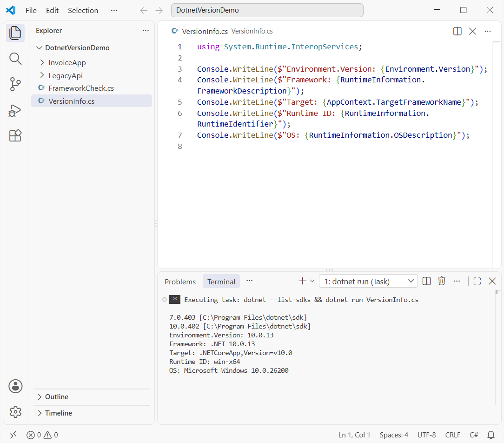Open the Edit menu
The height and width of the screenshot is (443, 504).
[52, 10]
